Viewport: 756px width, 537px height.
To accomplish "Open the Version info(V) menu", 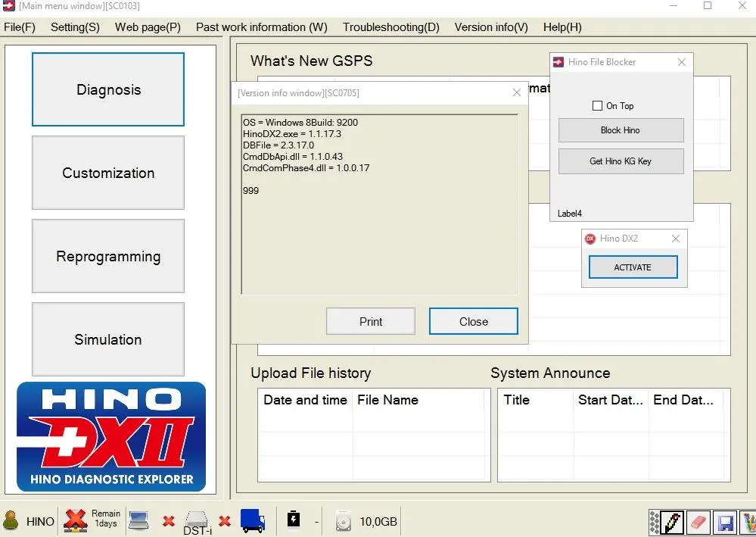I will click(x=491, y=27).
